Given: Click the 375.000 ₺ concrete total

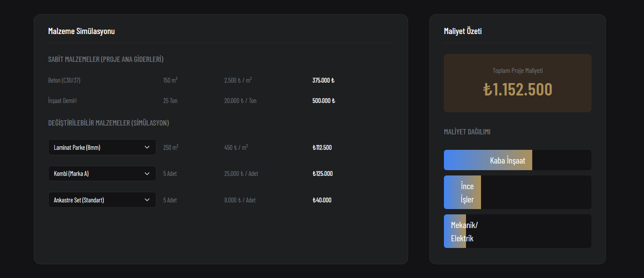Looking at the screenshot, I should [323, 80].
